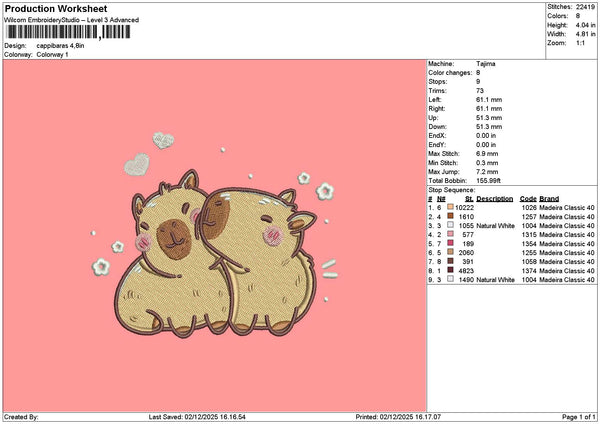
Task: Click the Height value '4.04 in'
Action: (x=585, y=25)
